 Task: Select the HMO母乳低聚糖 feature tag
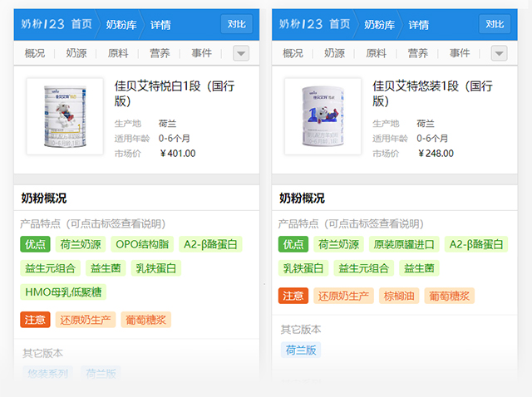coord(63,292)
